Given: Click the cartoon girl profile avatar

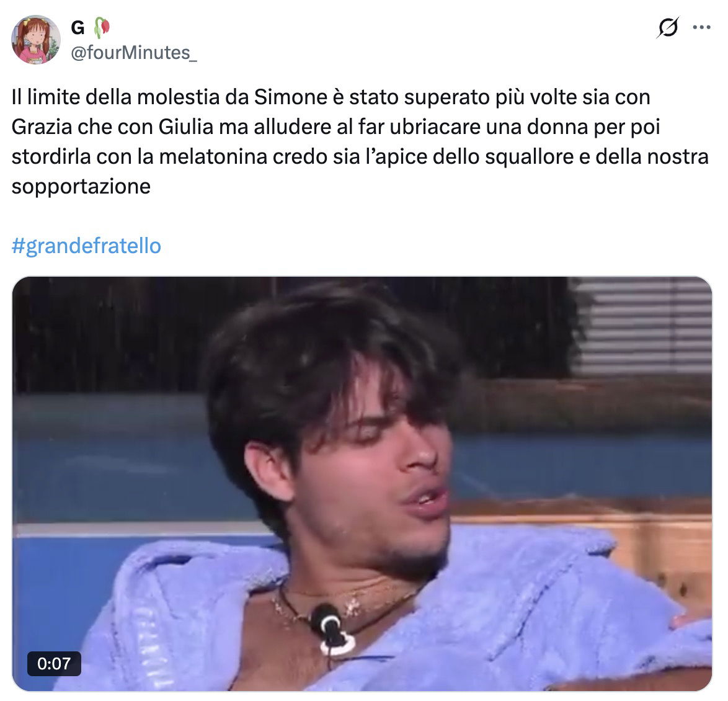Looking at the screenshot, I should (36, 40).
